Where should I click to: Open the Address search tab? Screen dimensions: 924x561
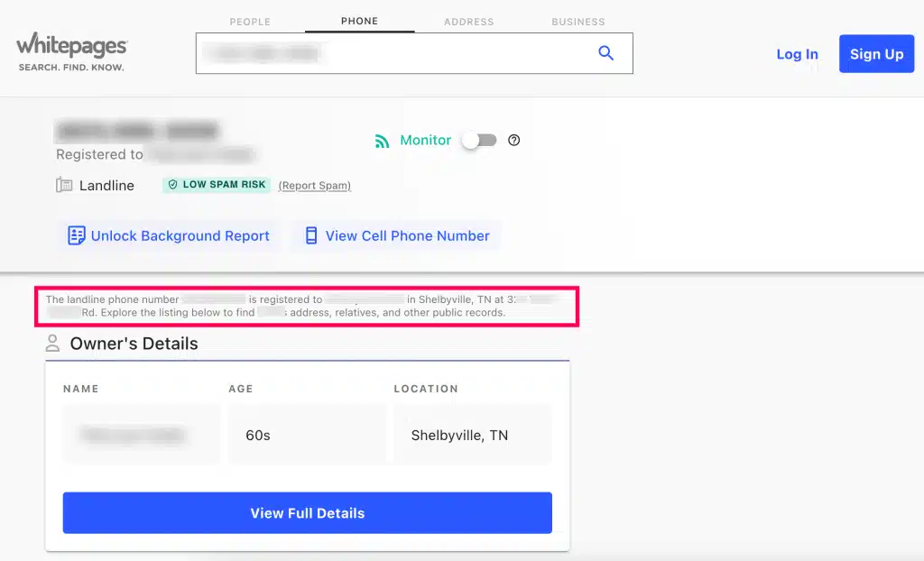click(469, 22)
